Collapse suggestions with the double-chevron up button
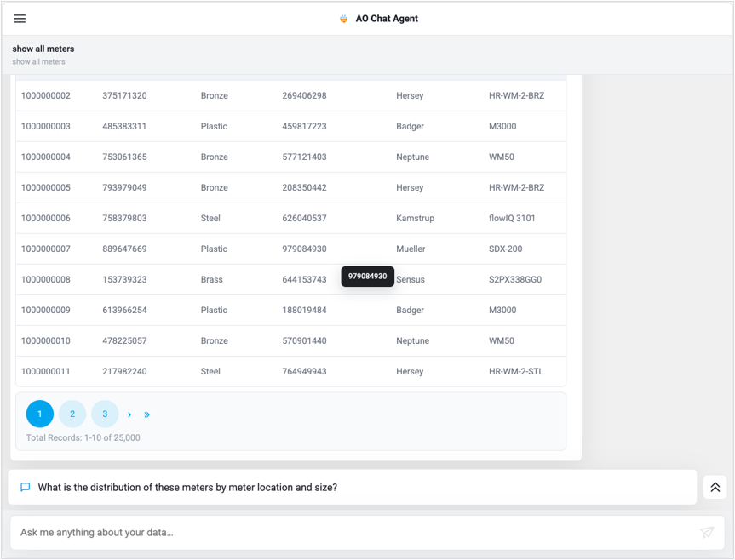 (x=715, y=487)
